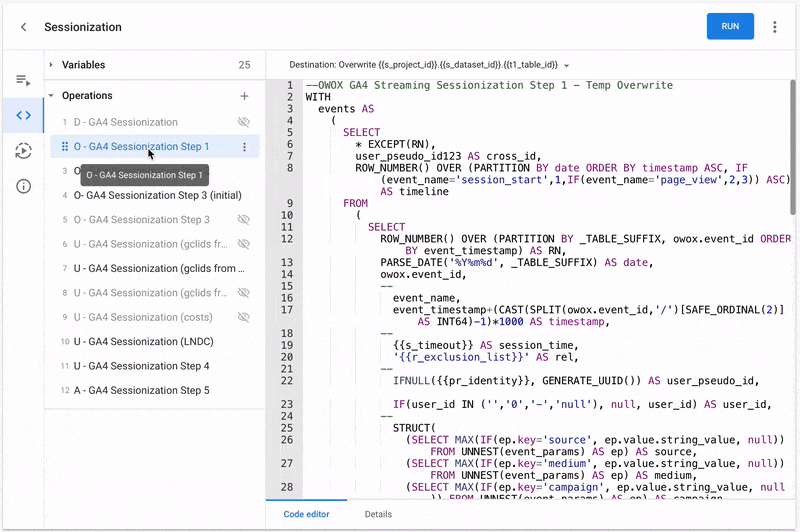Viewport: 800px width, 532px height.
Task: Toggle visibility of D - GA4 Sessionization
Action: 244,122
